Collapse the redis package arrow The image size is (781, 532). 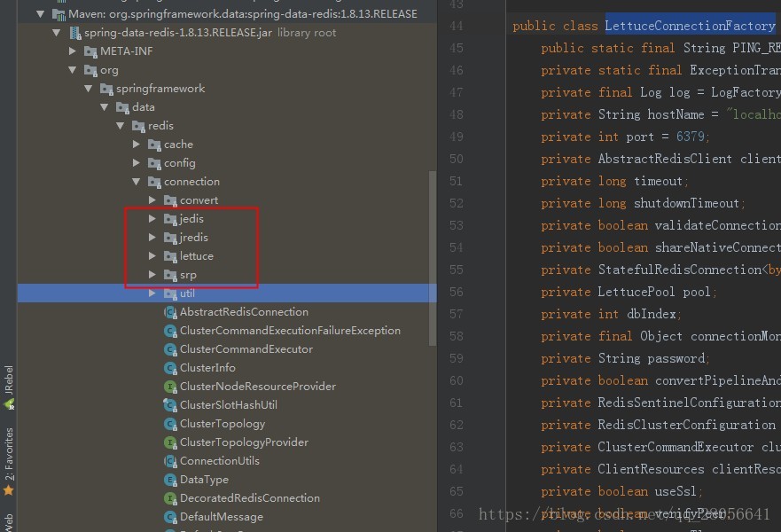tap(120, 126)
